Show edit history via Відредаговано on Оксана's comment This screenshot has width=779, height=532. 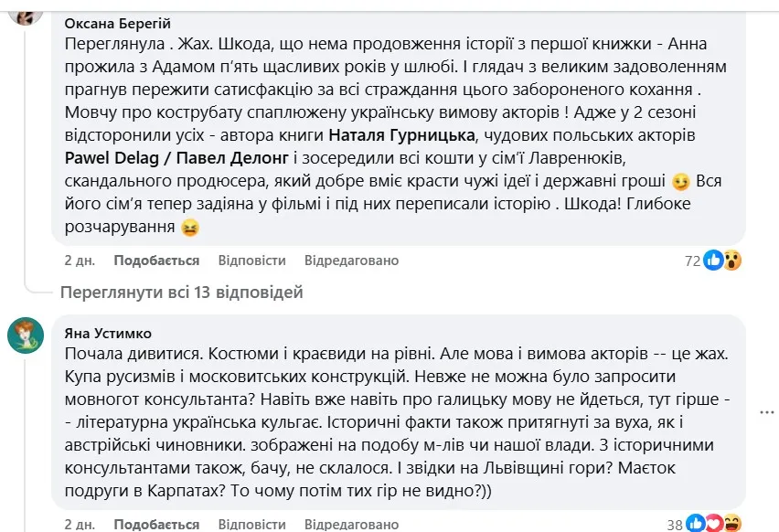coord(351,261)
